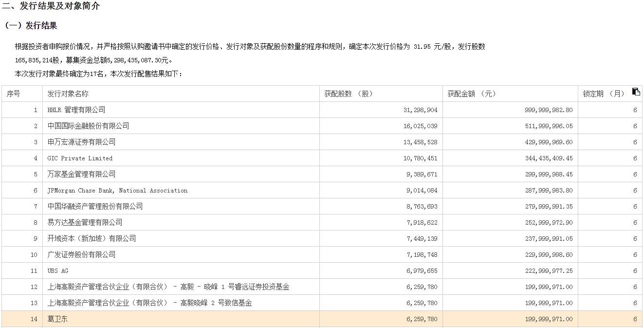Select the 万家基金管理有限公司 cell
Viewport: 644px width, 328px height.
click(181, 174)
